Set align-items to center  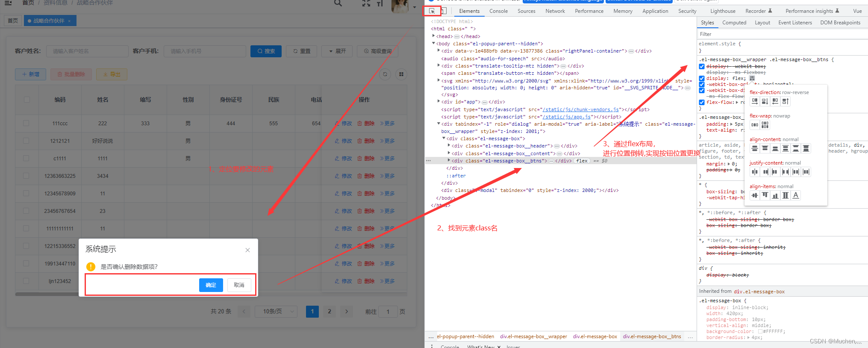coord(755,195)
